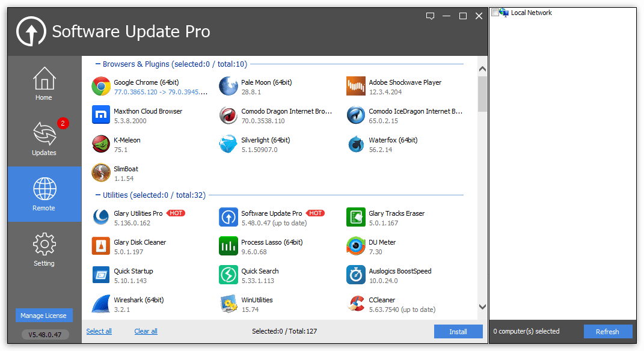Select the Glary Disk Cleaner icon
The width and height of the screenshot is (644, 351).
(x=101, y=246)
